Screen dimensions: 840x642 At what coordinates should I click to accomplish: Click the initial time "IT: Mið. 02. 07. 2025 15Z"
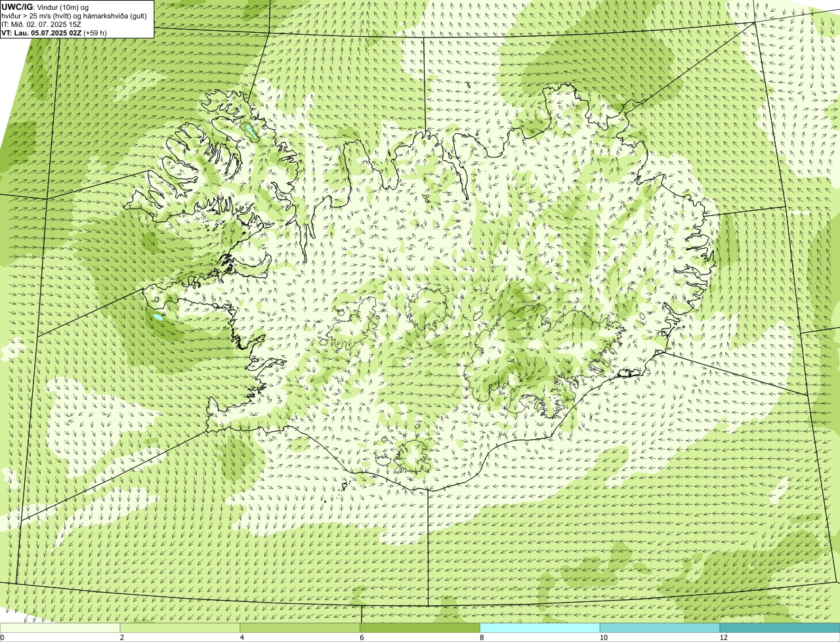click(42, 24)
